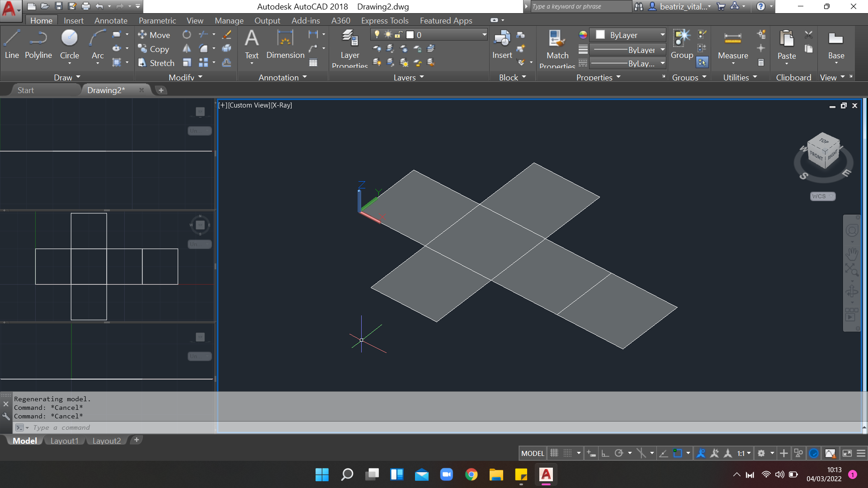The image size is (868, 488).
Task: Switch to the Drawing2 tab
Action: point(105,90)
